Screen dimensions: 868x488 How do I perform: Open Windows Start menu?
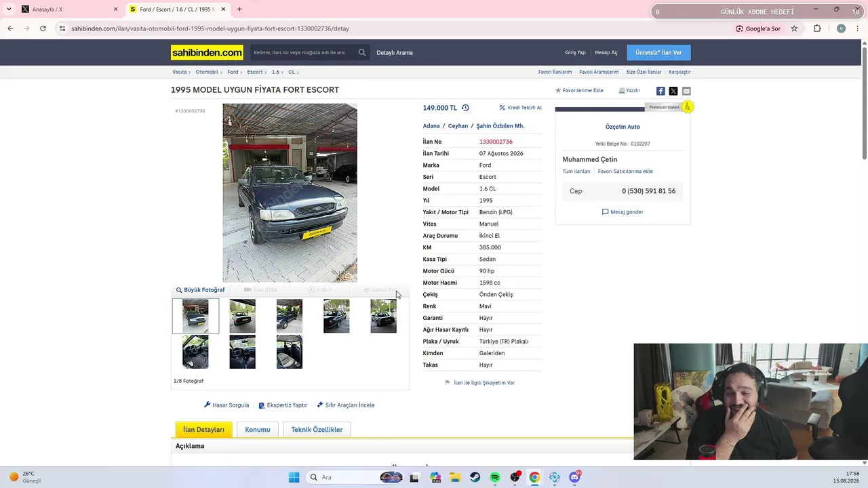(294, 477)
